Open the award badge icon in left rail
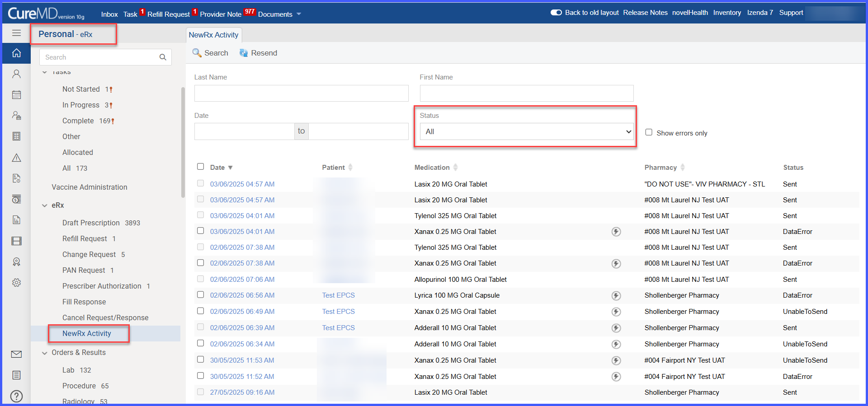Viewport: 868px width, 406px height. coord(16,261)
